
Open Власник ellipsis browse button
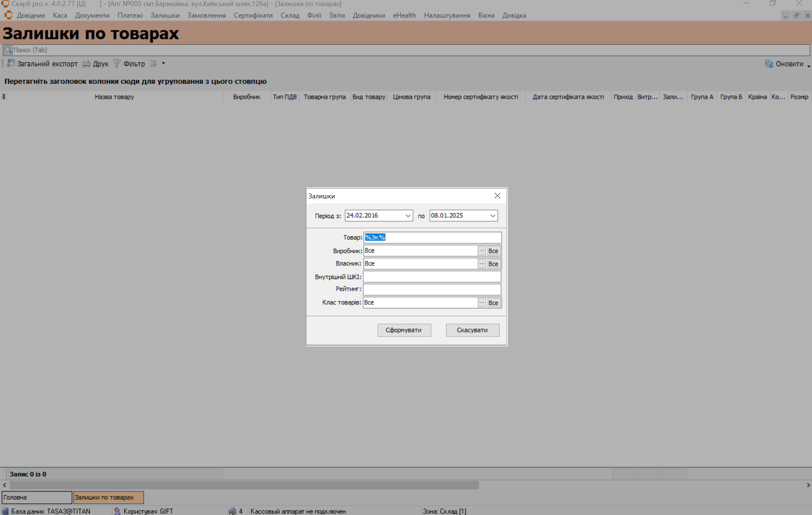point(481,264)
